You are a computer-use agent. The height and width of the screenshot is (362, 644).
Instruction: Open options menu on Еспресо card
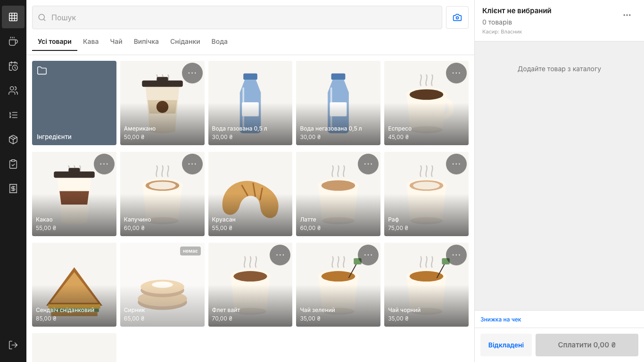tap(456, 73)
